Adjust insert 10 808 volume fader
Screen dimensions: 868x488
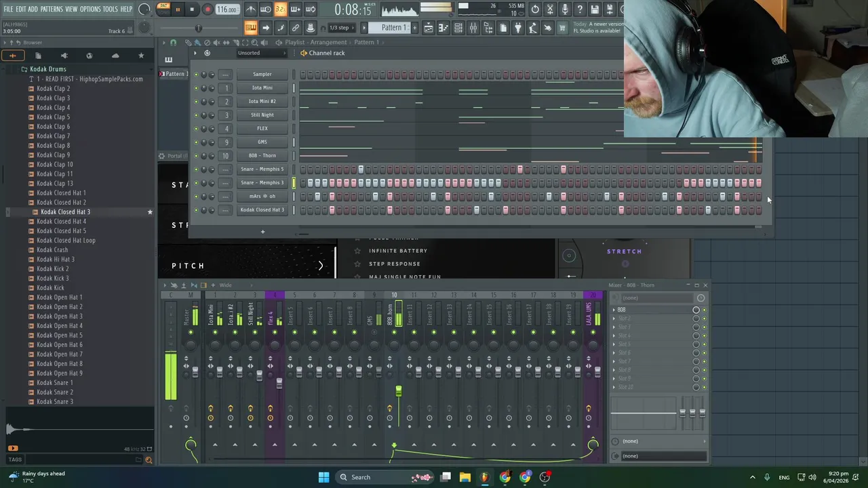click(x=398, y=390)
